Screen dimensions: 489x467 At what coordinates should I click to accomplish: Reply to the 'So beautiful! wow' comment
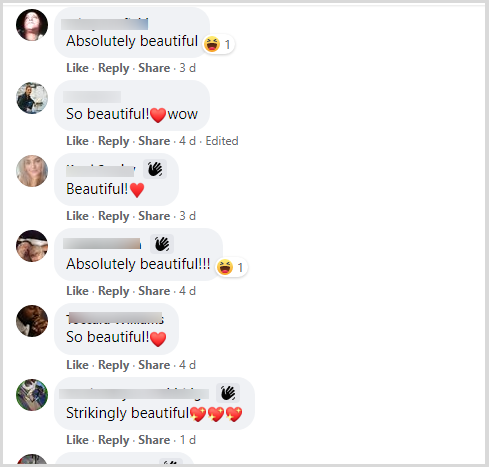(113, 141)
